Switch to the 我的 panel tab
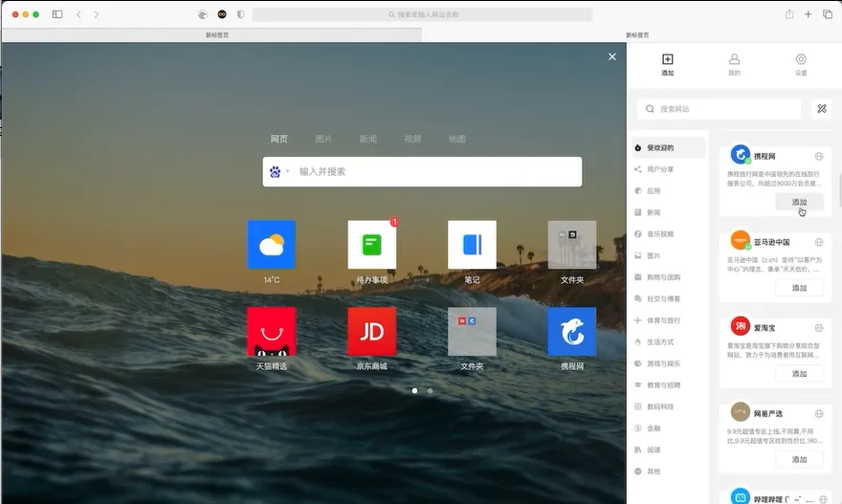The height and width of the screenshot is (504, 842). tap(734, 65)
